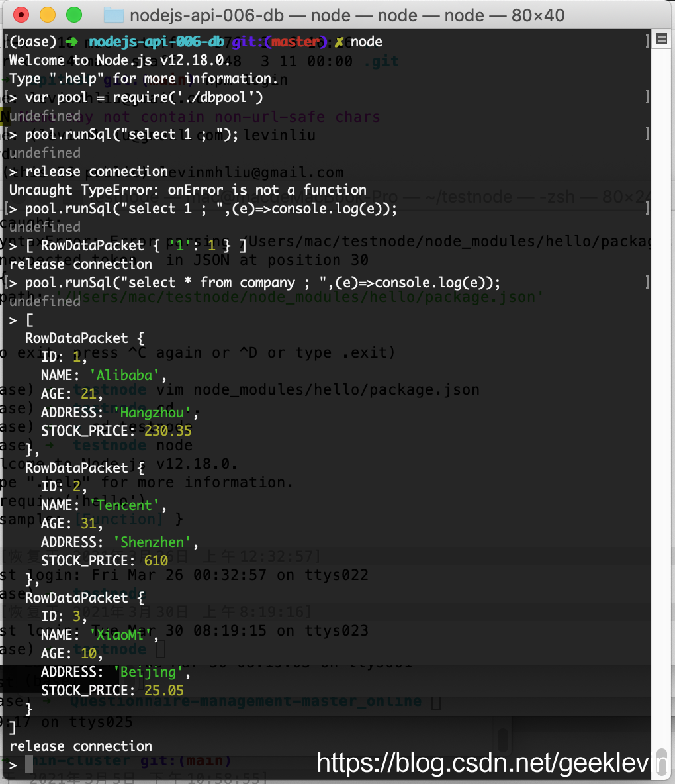Click the folder icon in the title bar

pos(113,15)
